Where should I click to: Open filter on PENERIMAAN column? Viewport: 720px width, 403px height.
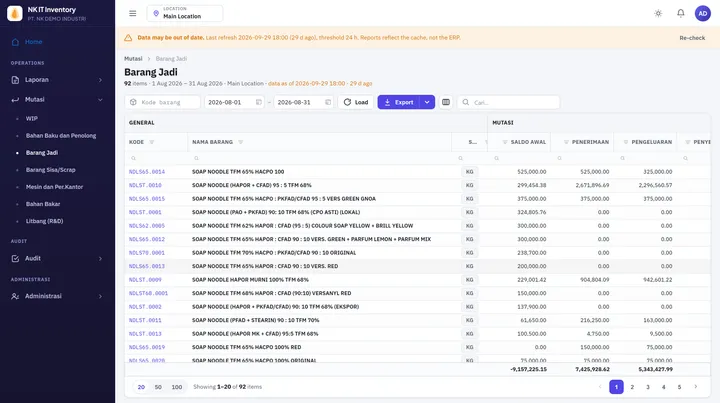(x=566, y=142)
